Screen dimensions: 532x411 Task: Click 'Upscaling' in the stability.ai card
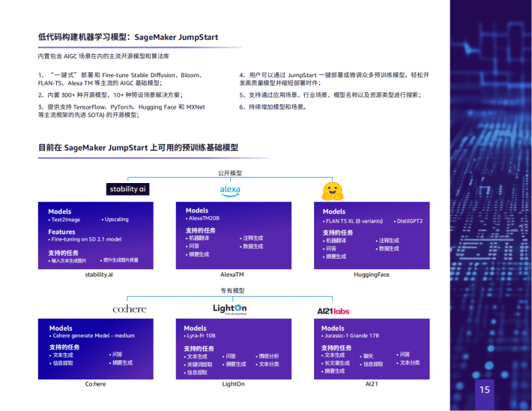tap(115, 220)
